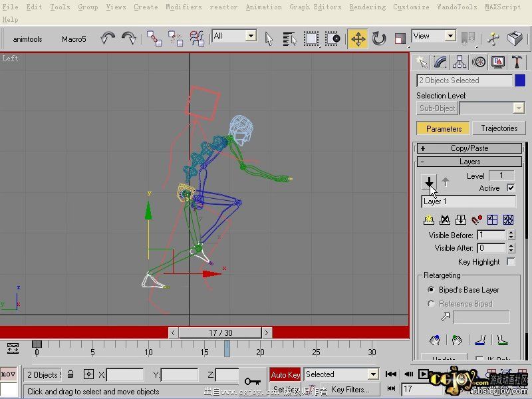Open the Hierarchy command panel tab
532x399 pixels.
pos(460,62)
